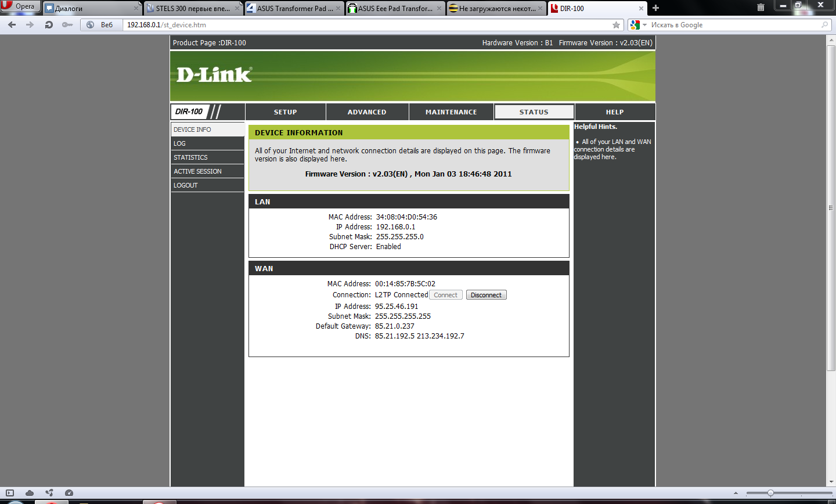Click the LAN IP address 192.168.0.1 value
The height and width of the screenshot is (504, 836).
pyautogui.click(x=395, y=227)
